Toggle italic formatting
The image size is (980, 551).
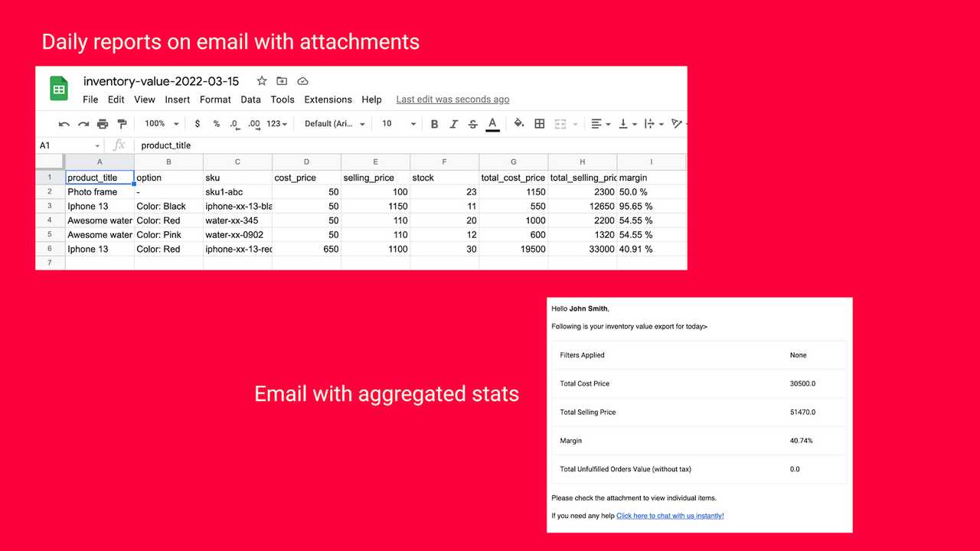453,124
